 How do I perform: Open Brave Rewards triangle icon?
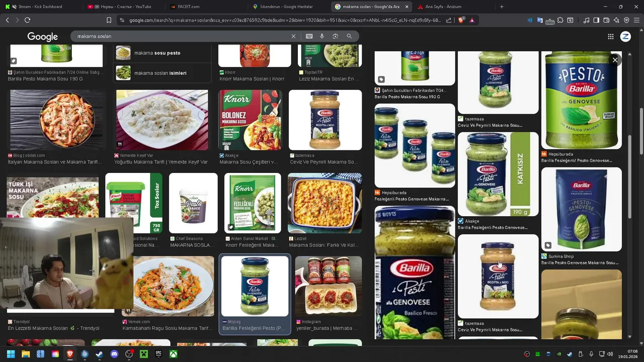(472, 20)
